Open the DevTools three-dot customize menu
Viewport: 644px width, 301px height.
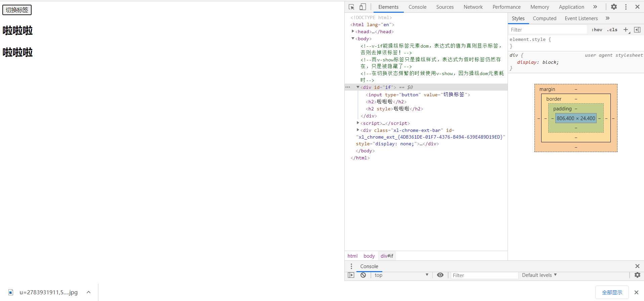click(626, 7)
